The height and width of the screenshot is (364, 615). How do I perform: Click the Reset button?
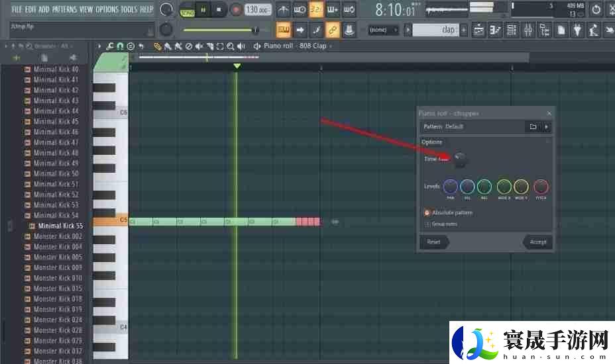pos(434,242)
